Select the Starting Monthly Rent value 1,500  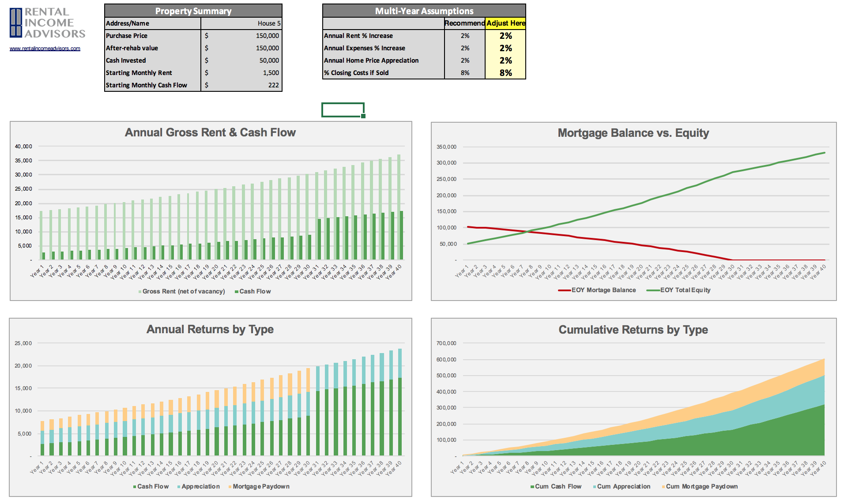(x=241, y=73)
